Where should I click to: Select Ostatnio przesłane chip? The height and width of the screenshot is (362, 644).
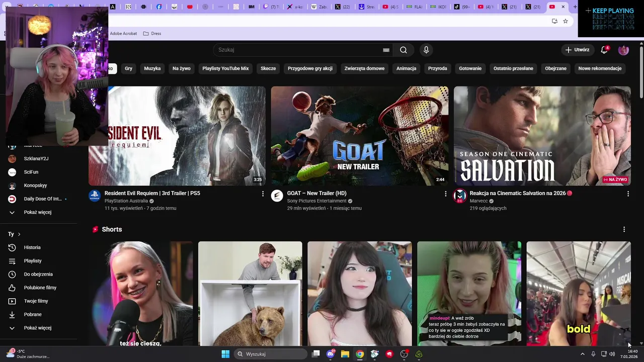pos(513,68)
